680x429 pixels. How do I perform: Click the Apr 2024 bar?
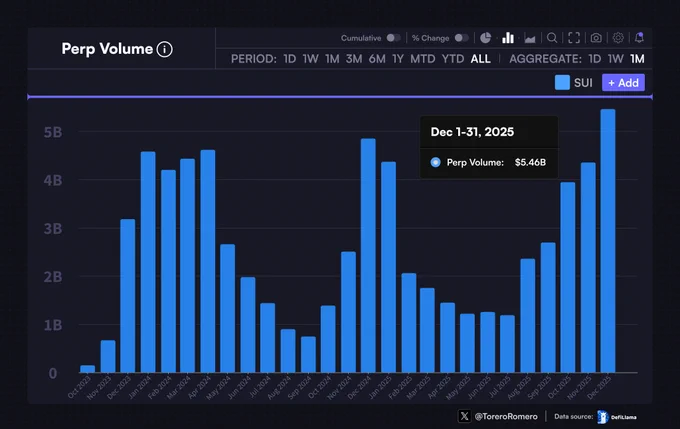208,261
